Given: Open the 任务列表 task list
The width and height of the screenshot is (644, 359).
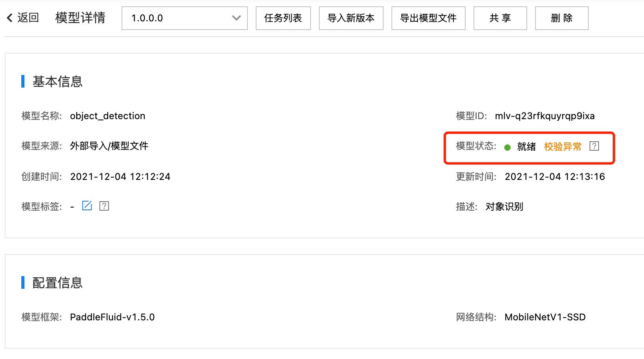Looking at the screenshot, I should point(283,18).
